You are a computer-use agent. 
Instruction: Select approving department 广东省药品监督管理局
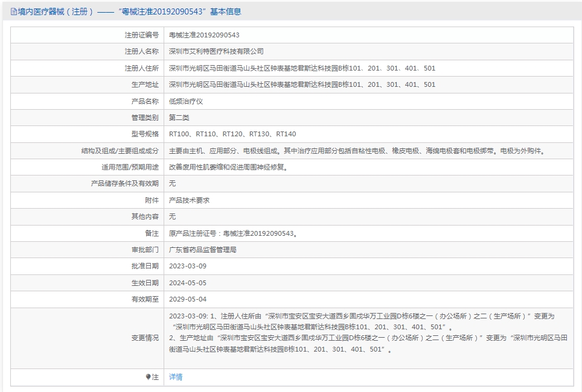coord(203,250)
